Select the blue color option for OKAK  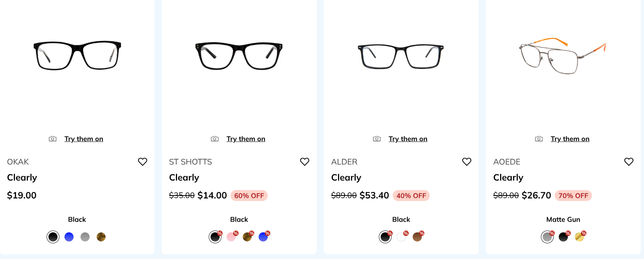tap(69, 237)
